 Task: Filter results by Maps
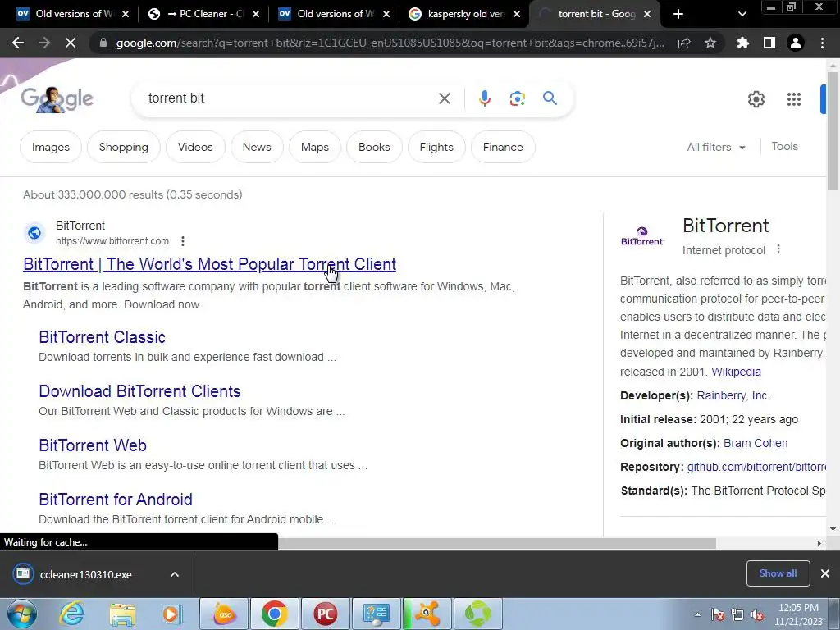tap(314, 147)
